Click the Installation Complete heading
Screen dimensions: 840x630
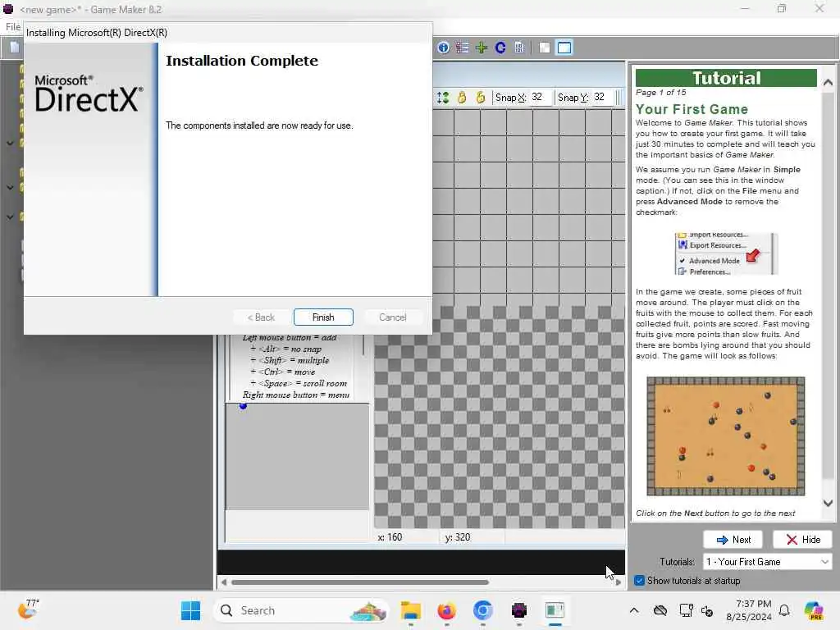pyautogui.click(x=242, y=61)
